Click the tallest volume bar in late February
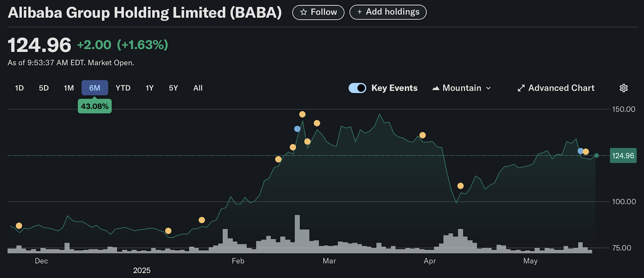 (297, 234)
